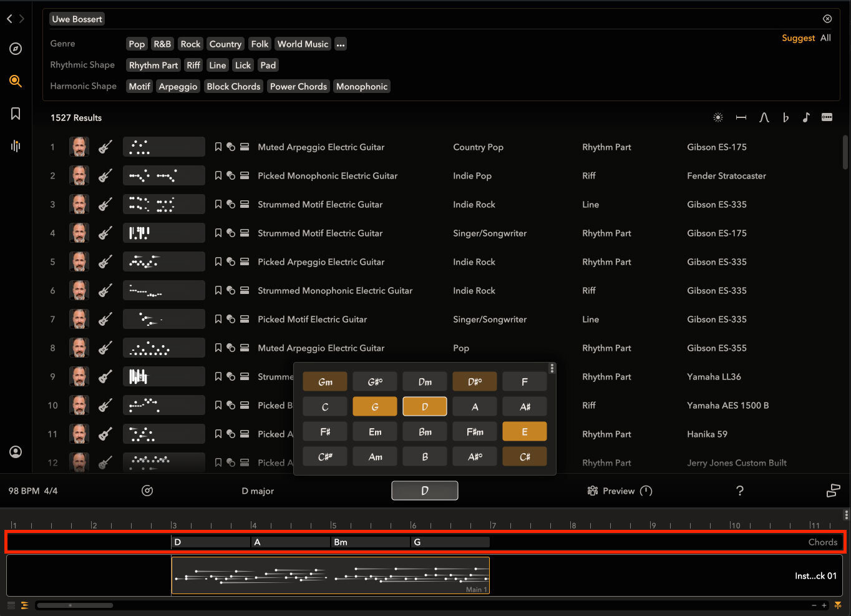Bookmark the first Muted Arpeggio Electric Guitar result

click(x=218, y=147)
